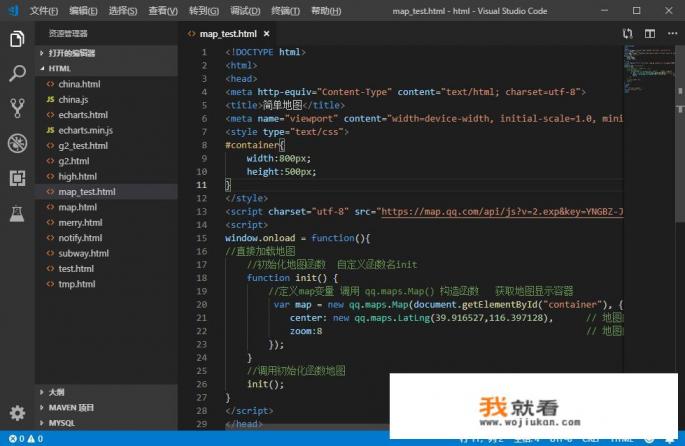Open the Extensions view in activity bar
The height and width of the screenshot is (446, 685).
[x=17, y=178]
